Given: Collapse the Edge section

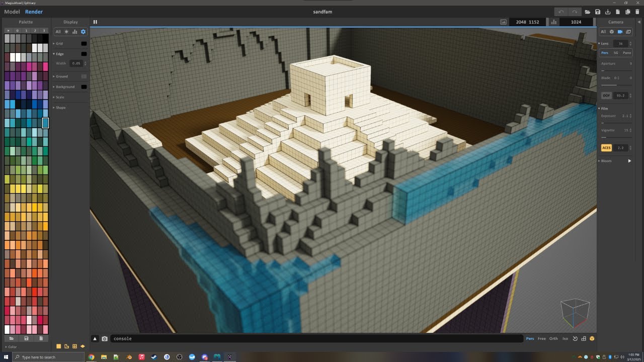Looking at the screenshot, I should click(x=59, y=54).
